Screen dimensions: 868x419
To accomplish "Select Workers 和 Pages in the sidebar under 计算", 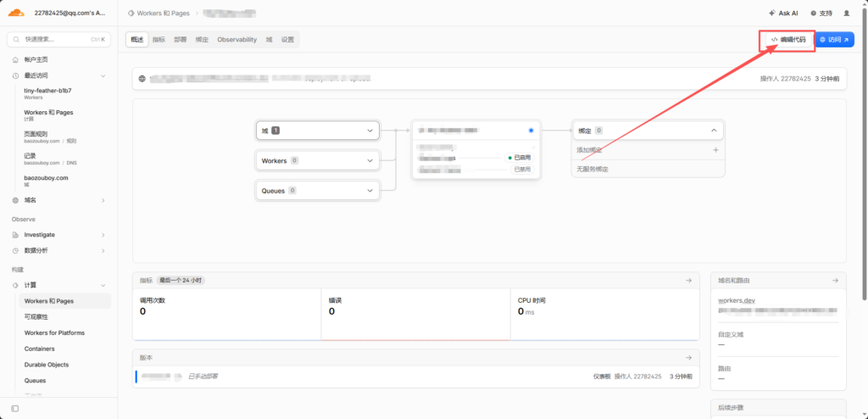I will [x=64, y=301].
